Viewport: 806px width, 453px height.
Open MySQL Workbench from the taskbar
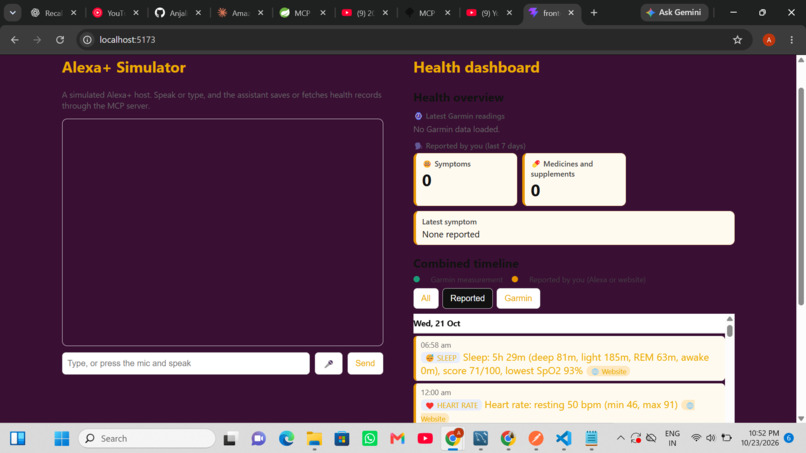pos(481,439)
